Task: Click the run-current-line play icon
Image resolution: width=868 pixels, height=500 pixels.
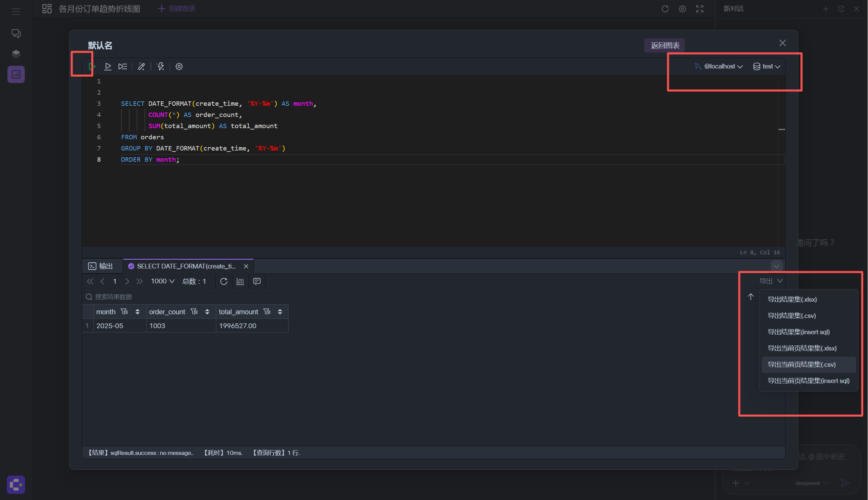Action: (108, 66)
